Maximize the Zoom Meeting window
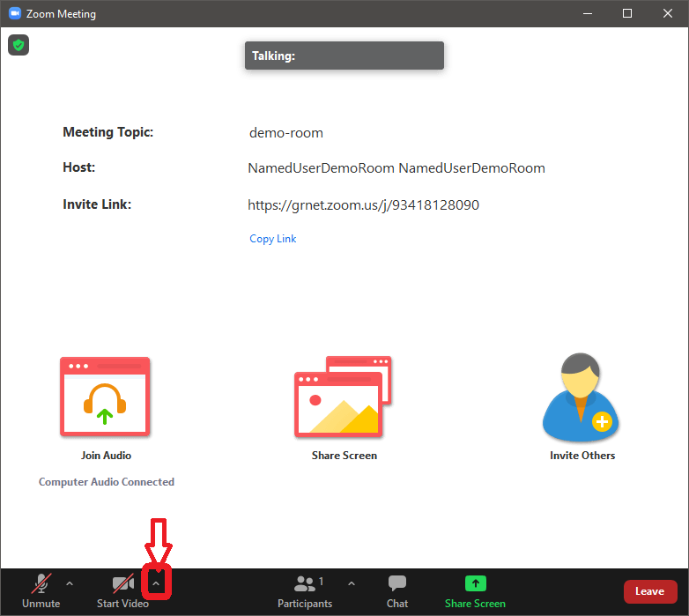The width and height of the screenshot is (689, 616). pyautogui.click(x=627, y=13)
